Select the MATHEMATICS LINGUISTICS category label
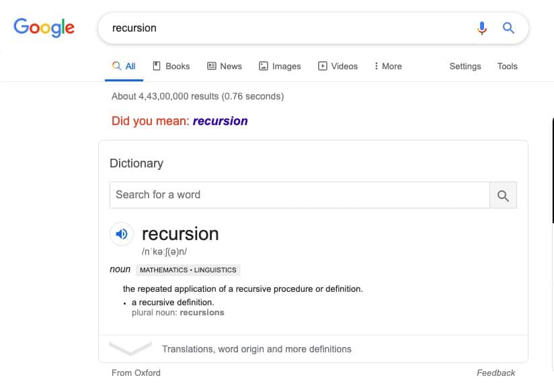554x392 pixels. 188,270
